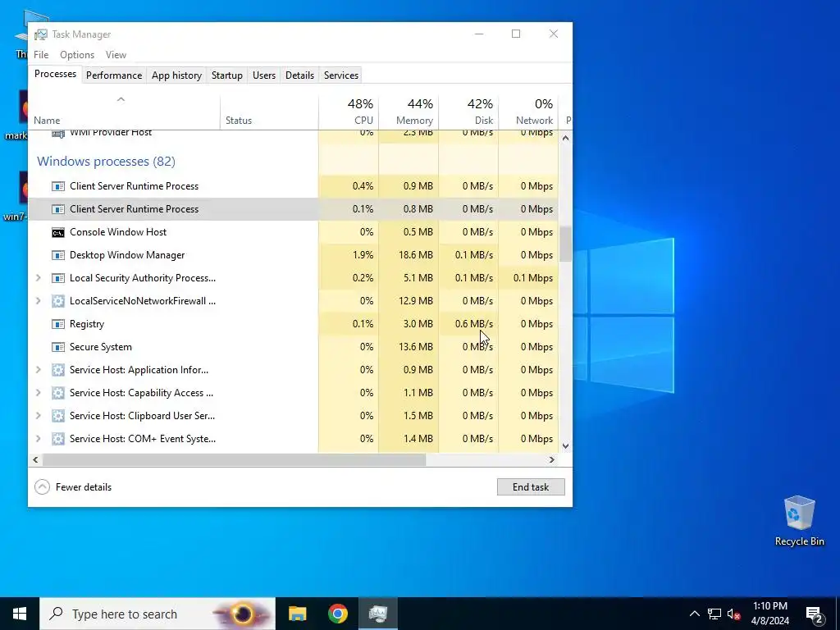Sort by the Memory column header

tap(409, 112)
